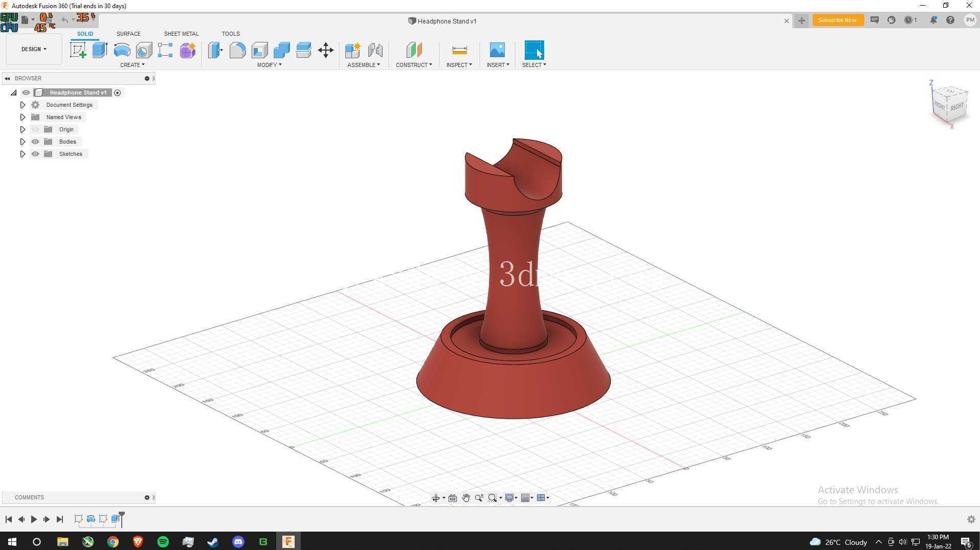This screenshot has width=980, height=550.
Task: Switch to the SURFACE tab
Action: coord(128,34)
